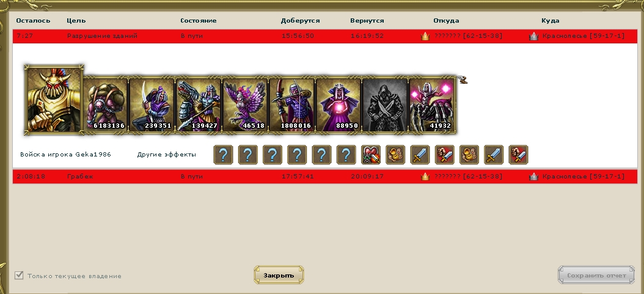Screen dimensions: 644x294
Task: Click the heart and sword effect icon
Action: point(370,155)
